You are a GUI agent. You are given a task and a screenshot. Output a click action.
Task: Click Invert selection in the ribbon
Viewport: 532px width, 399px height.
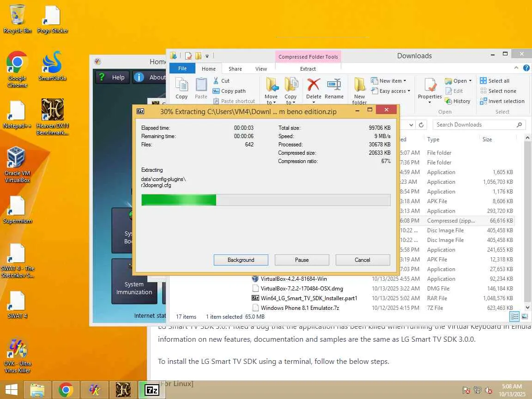[502, 101]
